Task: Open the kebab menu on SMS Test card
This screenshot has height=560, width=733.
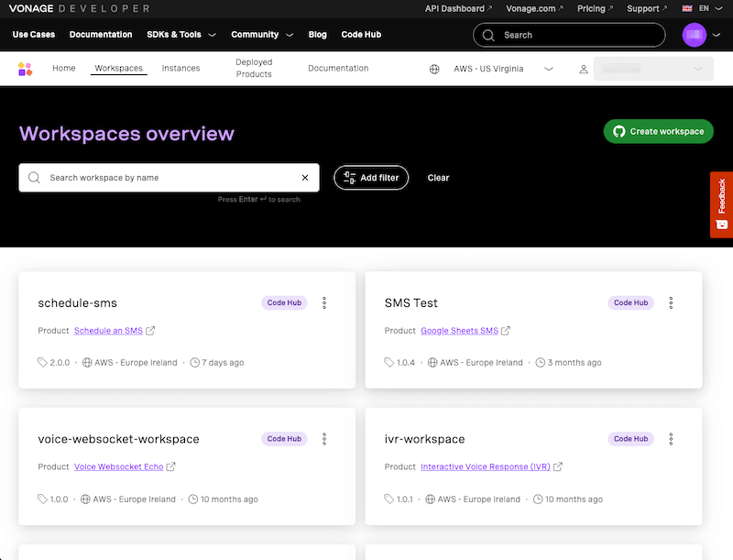Action: click(671, 302)
